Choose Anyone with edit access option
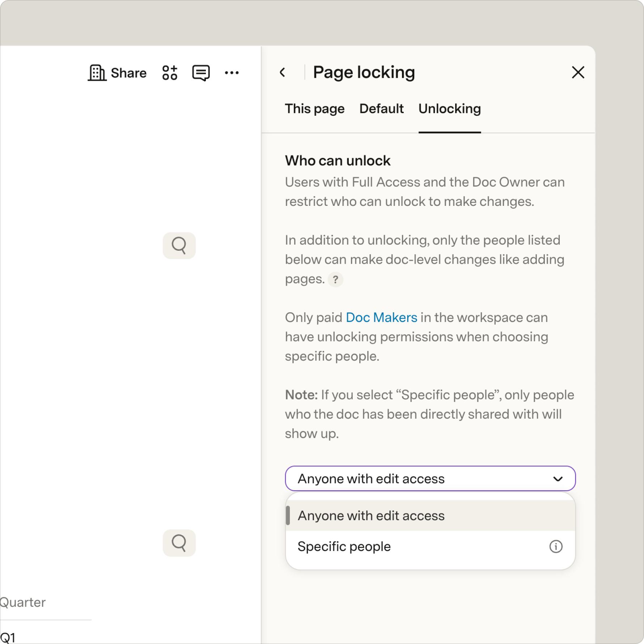The image size is (644, 644). (430, 516)
